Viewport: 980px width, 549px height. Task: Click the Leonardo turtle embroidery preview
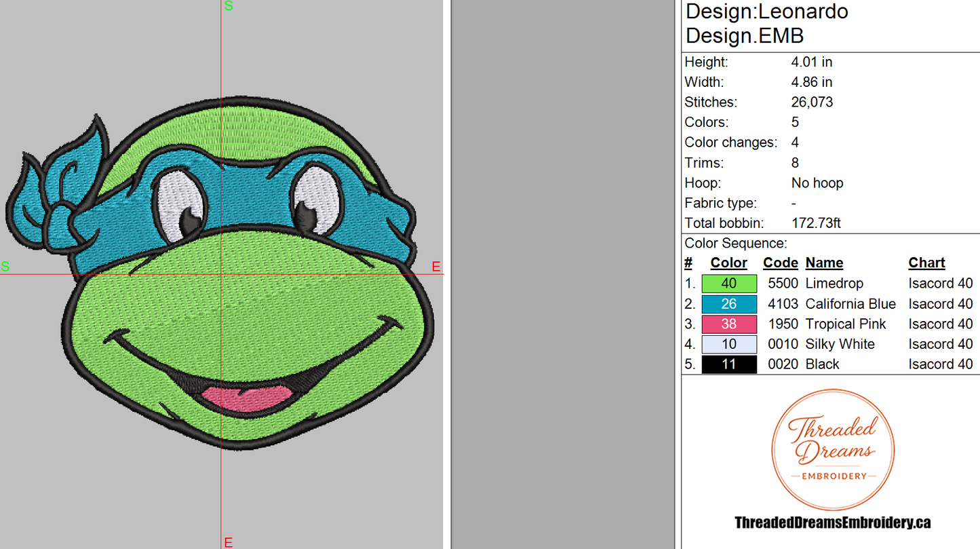click(x=220, y=272)
